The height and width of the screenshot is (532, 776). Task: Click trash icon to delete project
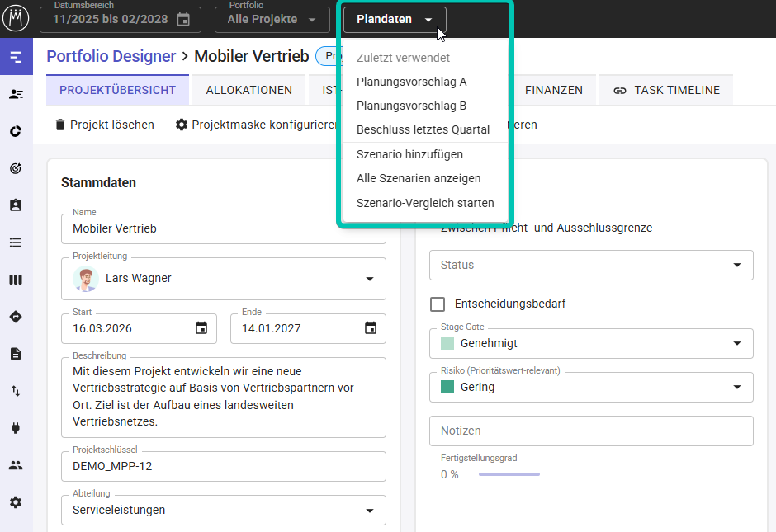coord(59,125)
